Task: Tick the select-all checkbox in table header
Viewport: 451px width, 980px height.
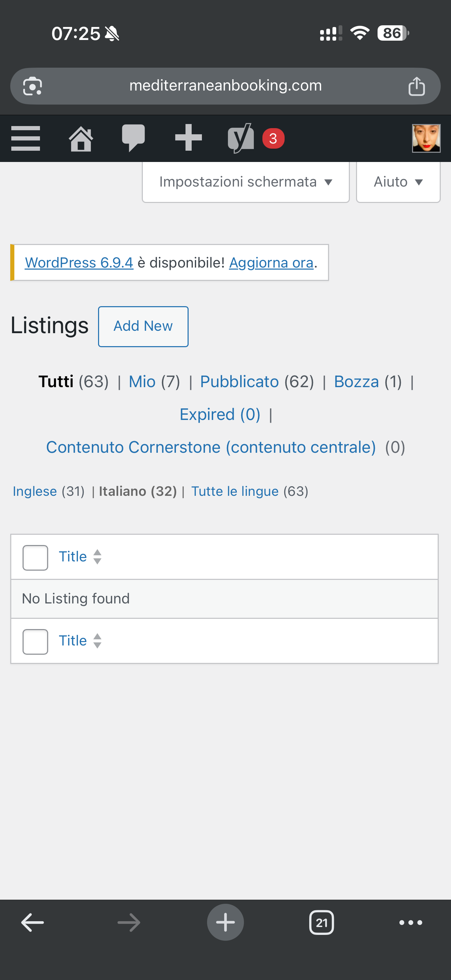Action: pyautogui.click(x=36, y=557)
